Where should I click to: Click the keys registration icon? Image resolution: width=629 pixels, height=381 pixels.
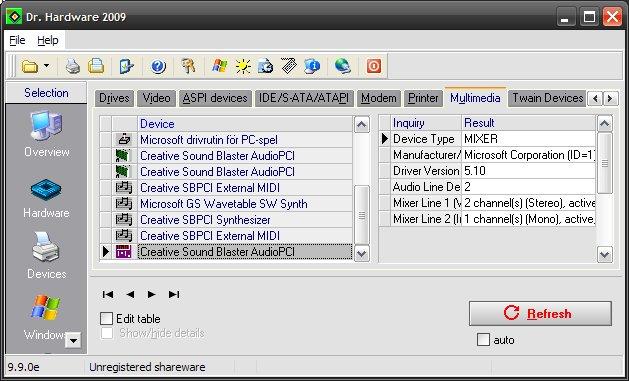(x=188, y=66)
